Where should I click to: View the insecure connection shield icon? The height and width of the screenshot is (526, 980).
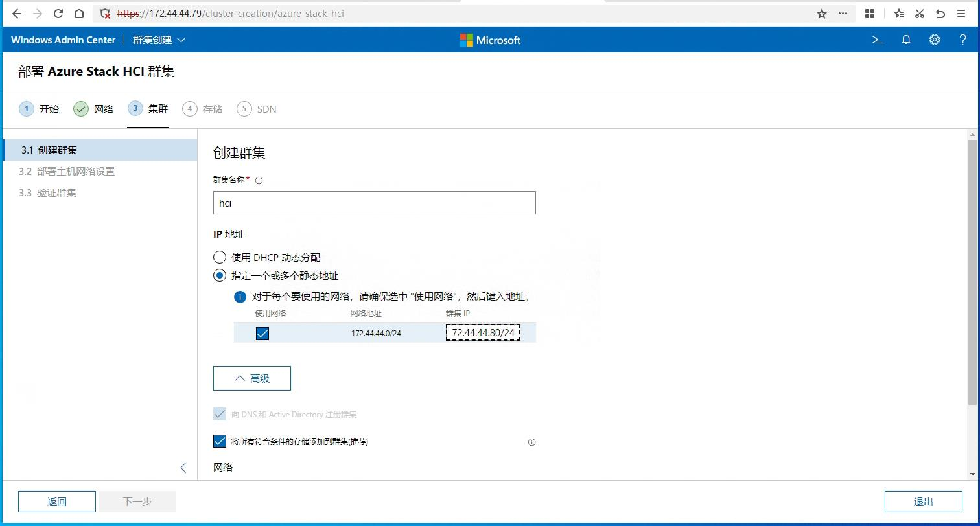tap(105, 14)
